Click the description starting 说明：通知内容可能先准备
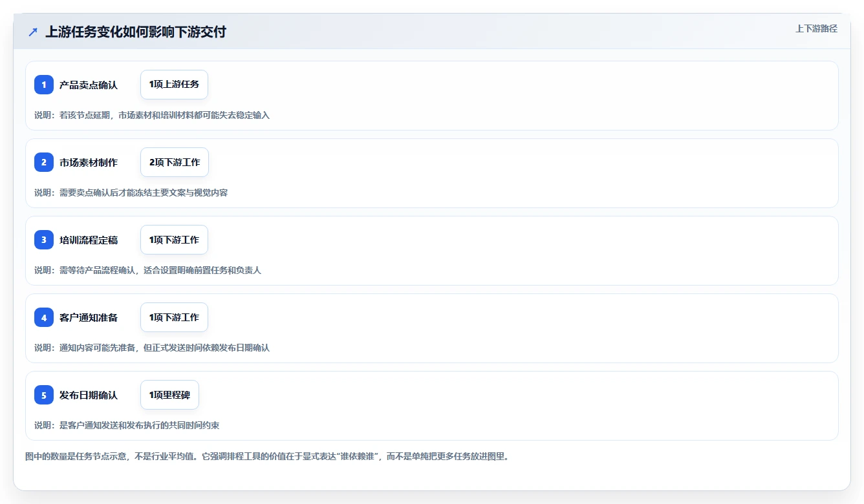Screen dimensions: 864x504 (x=152, y=348)
